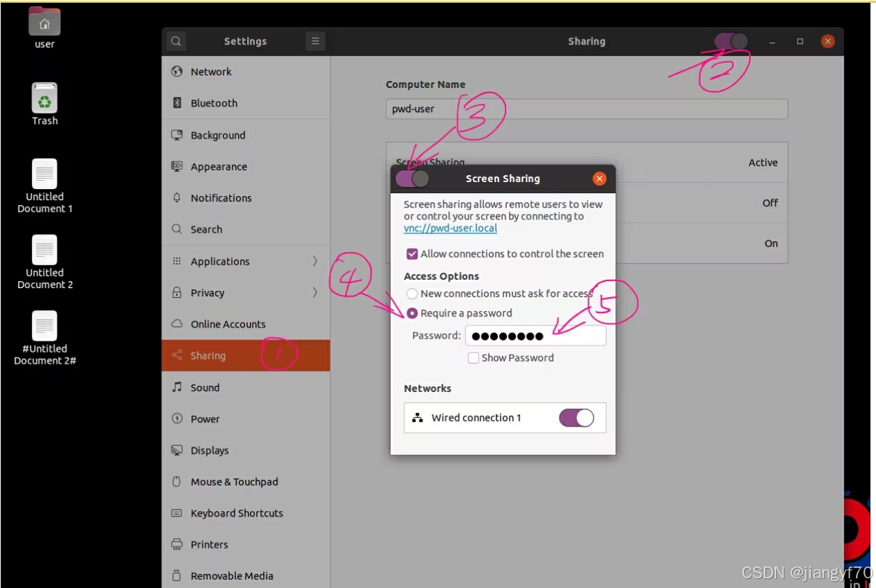Go to Background settings
The width and height of the screenshot is (876, 588).
pos(246,135)
